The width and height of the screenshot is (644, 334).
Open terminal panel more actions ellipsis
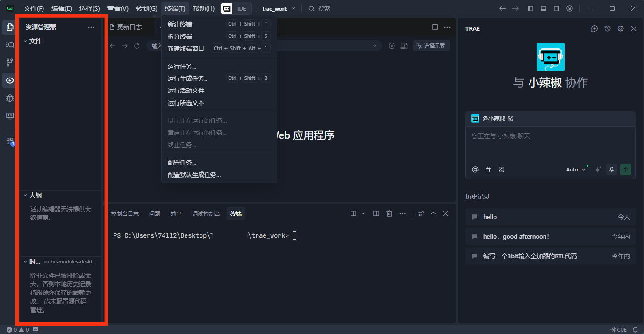(x=402, y=213)
